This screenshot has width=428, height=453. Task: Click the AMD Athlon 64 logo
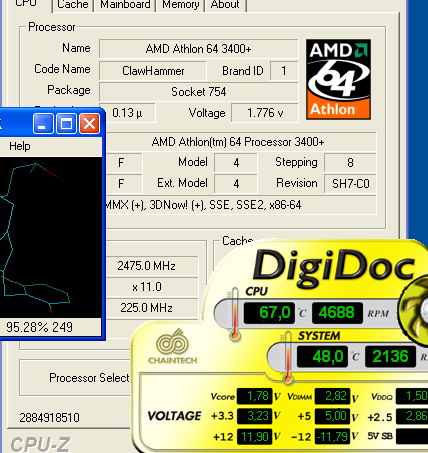coord(338,79)
